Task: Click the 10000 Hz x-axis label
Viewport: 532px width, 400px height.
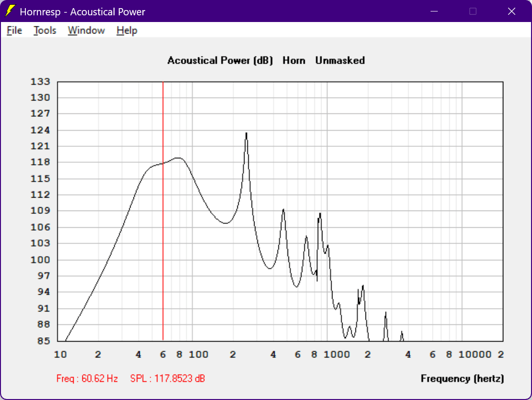Action: (x=475, y=355)
